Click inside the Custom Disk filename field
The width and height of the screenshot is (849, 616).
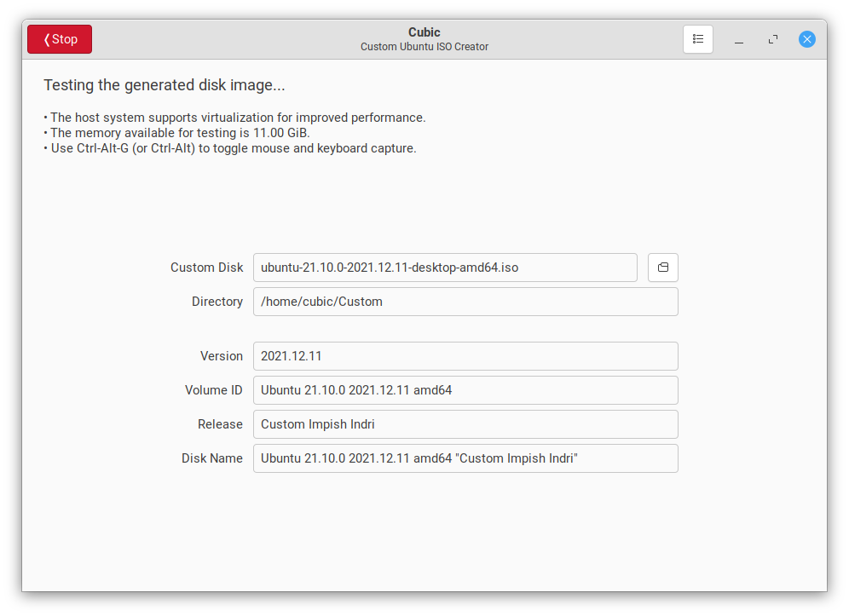click(x=444, y=267)
